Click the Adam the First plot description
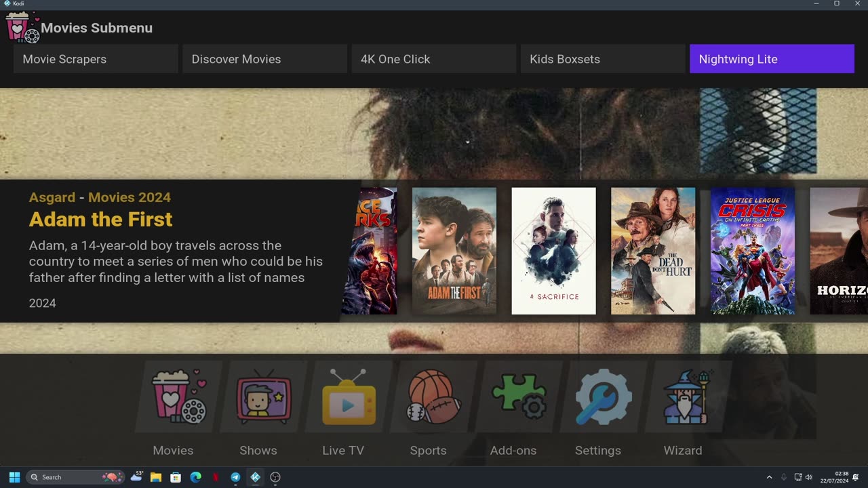Screen dimensions: 868x488 176,262
